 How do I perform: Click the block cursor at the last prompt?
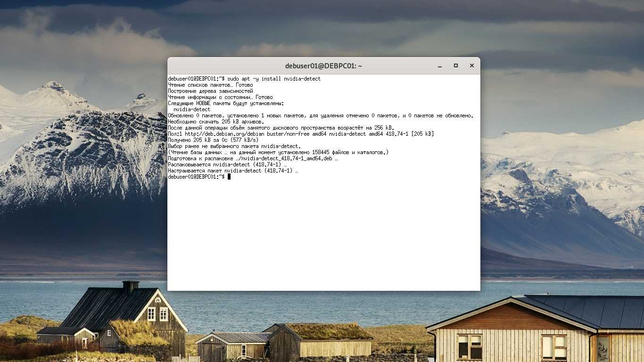point(229,177)
